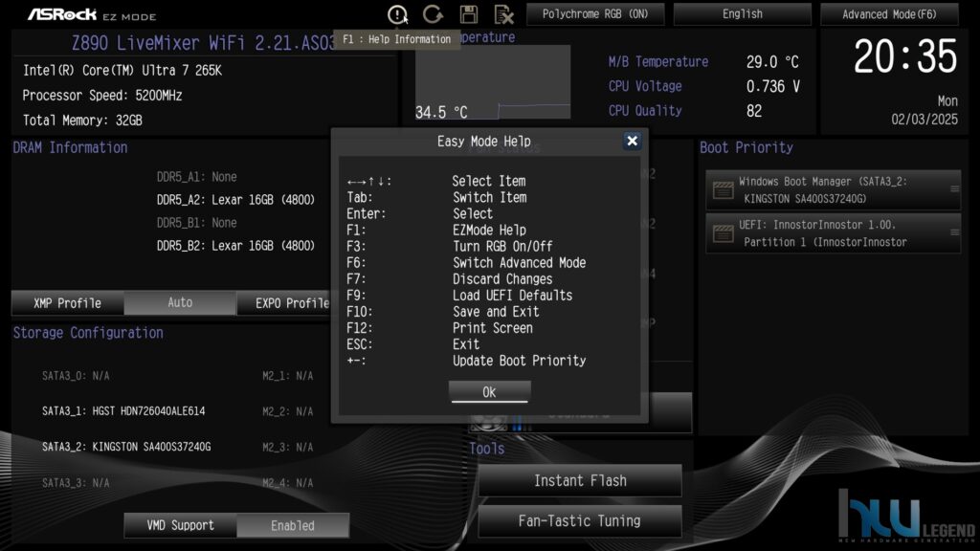The image size is (980, 551).
Task: Select the EXPO Profile option
Action: coord(283,303)
